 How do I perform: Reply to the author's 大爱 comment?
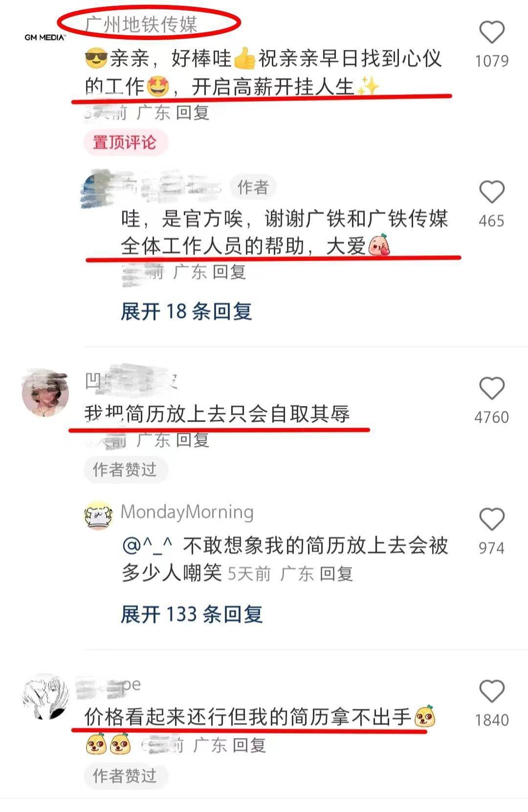coord(229,272)
